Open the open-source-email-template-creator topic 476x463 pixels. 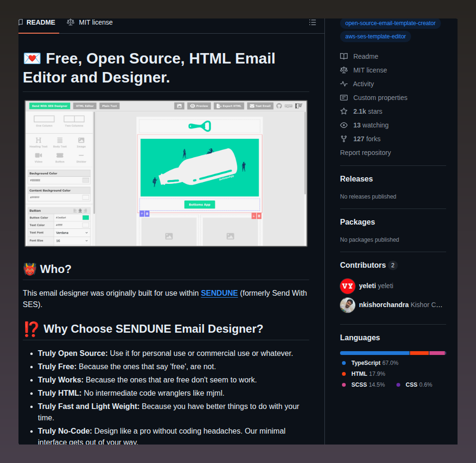point(390,23)
